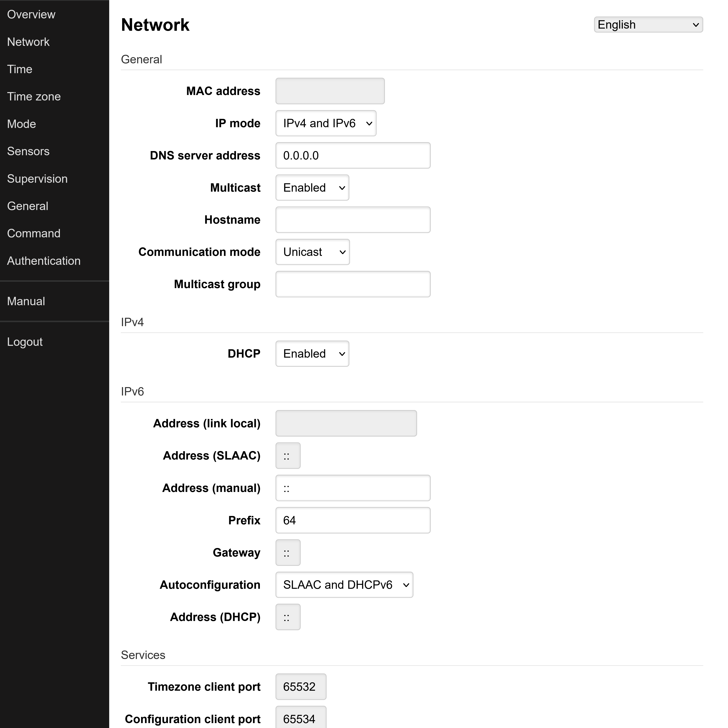Click into the Hostname field
The height and width of the screenshot is (728, 728).
352,220
